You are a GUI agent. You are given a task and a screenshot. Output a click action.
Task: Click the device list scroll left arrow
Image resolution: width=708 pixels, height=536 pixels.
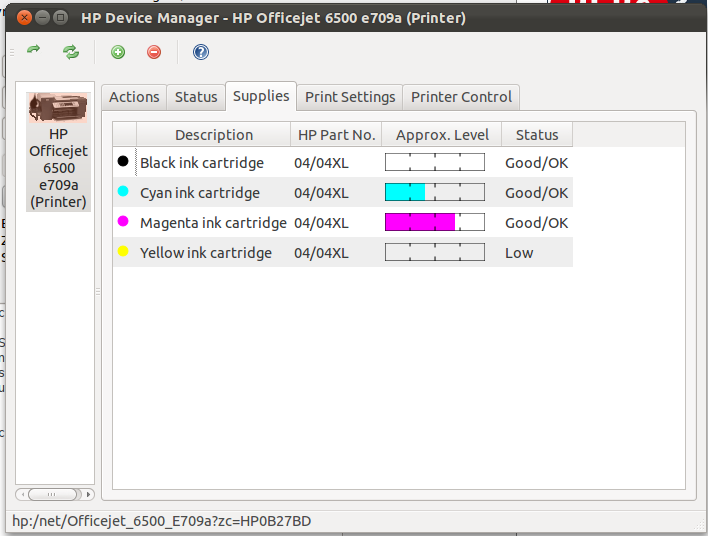coord(22,494)
